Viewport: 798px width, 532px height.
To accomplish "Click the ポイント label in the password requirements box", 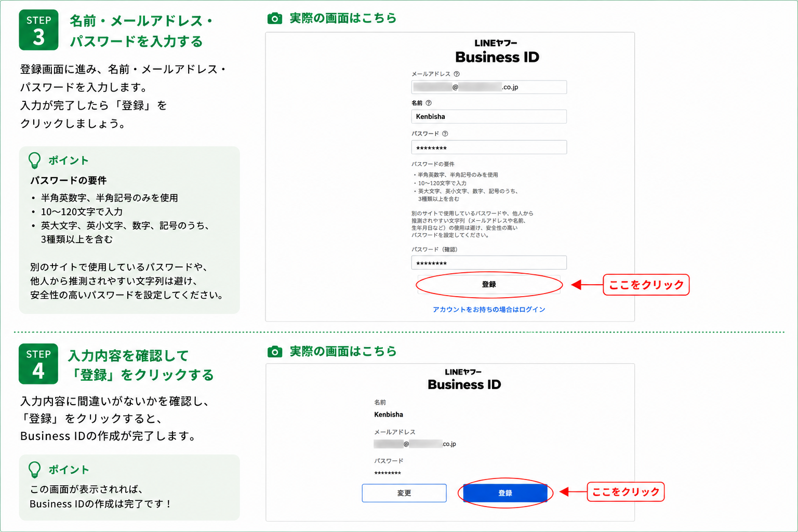I will [x=69, y=161].
